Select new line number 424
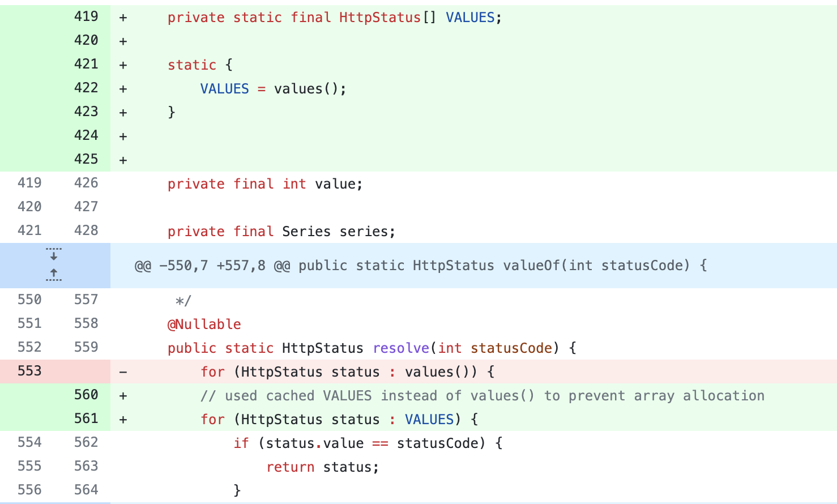 86,135
